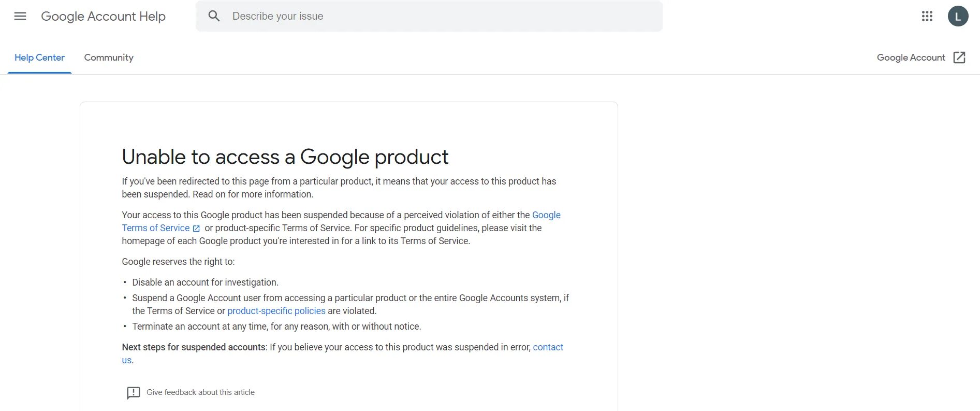This screenshot has width=980, height=411.
Task: Open the Google apps grid
Action: coord(927,16)
